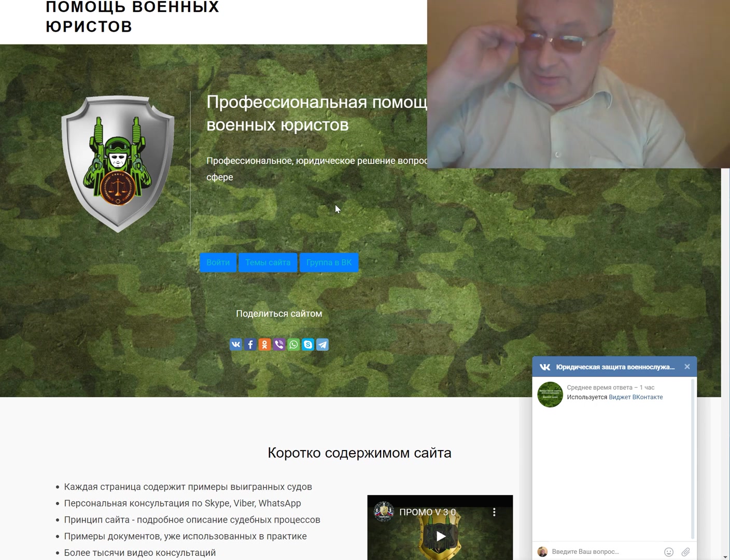Share the site through Telegram
Image resolution: width=730 pixels, height=560 pixels.
[x=322, y=345]
